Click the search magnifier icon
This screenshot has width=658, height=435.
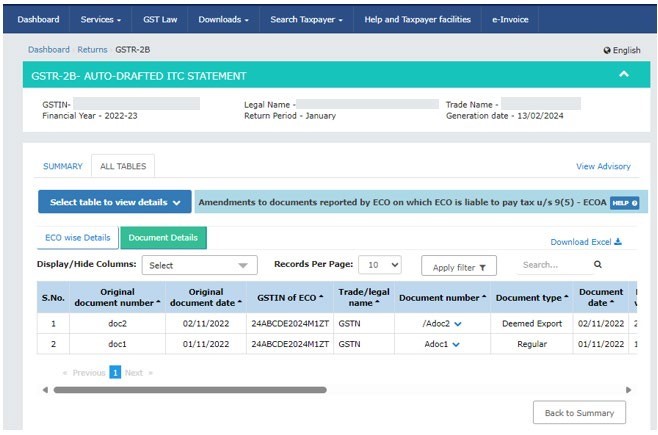click(598, 265)
